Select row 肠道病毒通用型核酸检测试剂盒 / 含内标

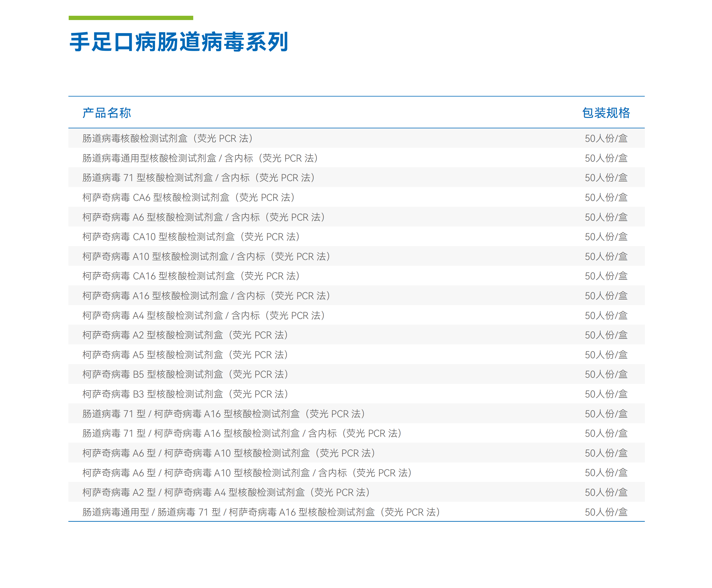(356, 158)
